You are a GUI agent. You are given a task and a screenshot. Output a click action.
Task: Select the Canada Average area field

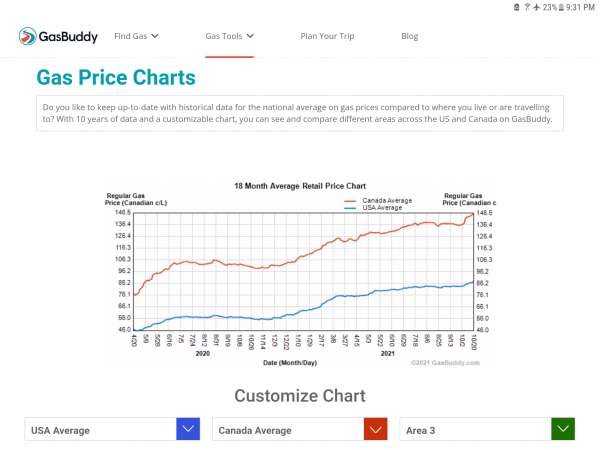(288, 430)
